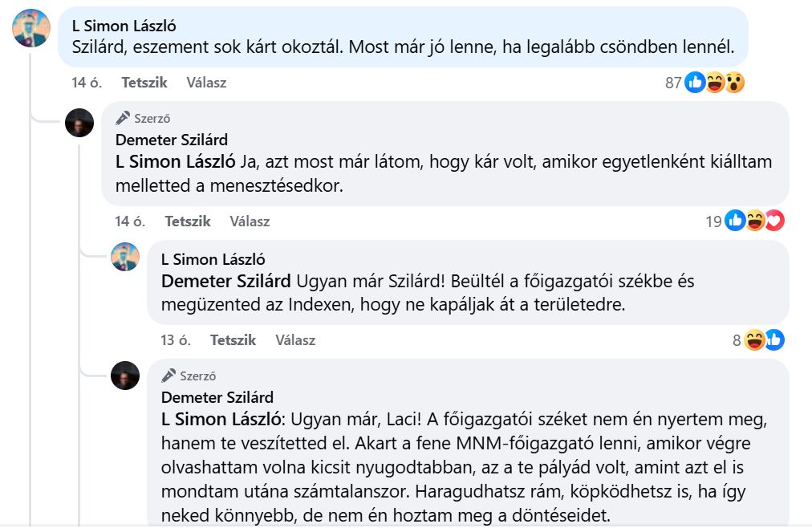This screenshot has height=528, width=812.
Task: View reactions on the 8-reaction reply
Action: pyautogui.click(x=764, y=340)
